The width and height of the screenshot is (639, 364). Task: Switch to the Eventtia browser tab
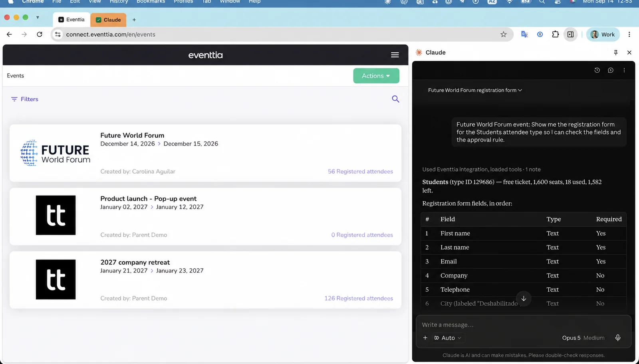click(71, 20)
